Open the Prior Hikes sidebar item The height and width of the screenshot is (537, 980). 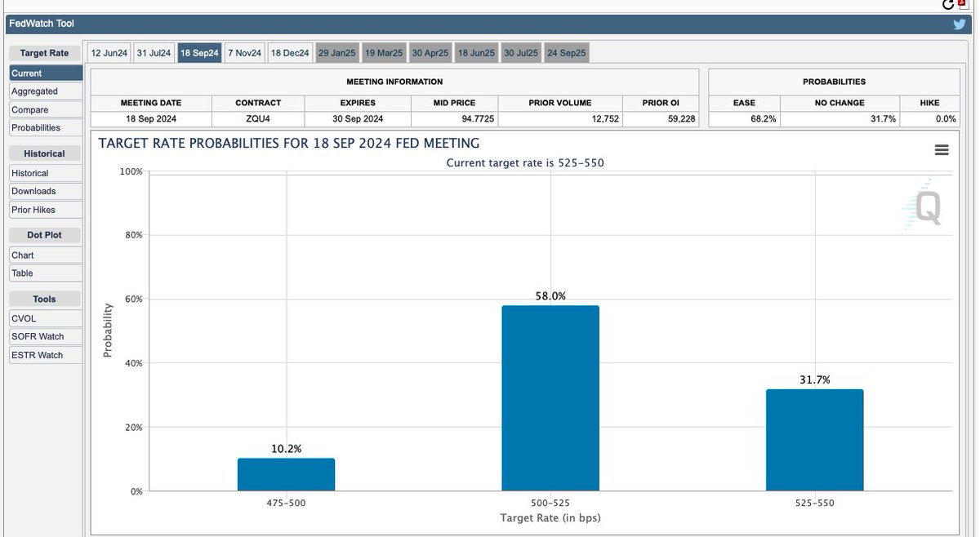[x=46, y=210]
